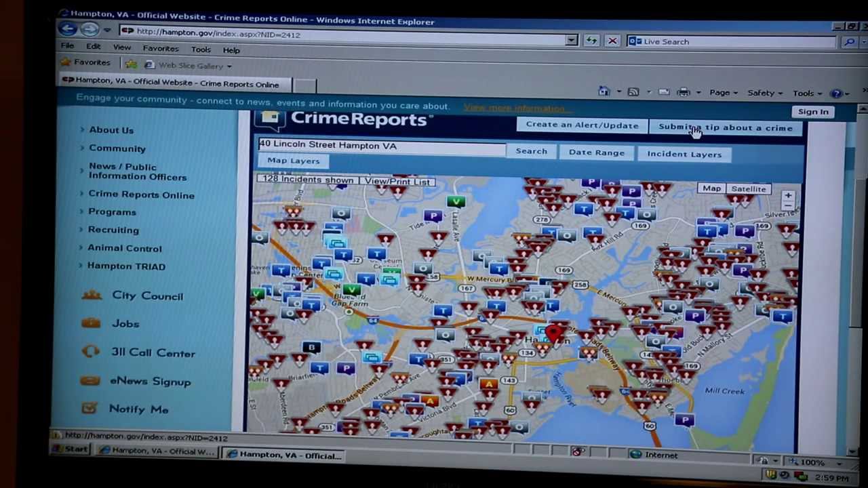Expand the Community sidebar item
868x488 pixels.
(117, 148)
